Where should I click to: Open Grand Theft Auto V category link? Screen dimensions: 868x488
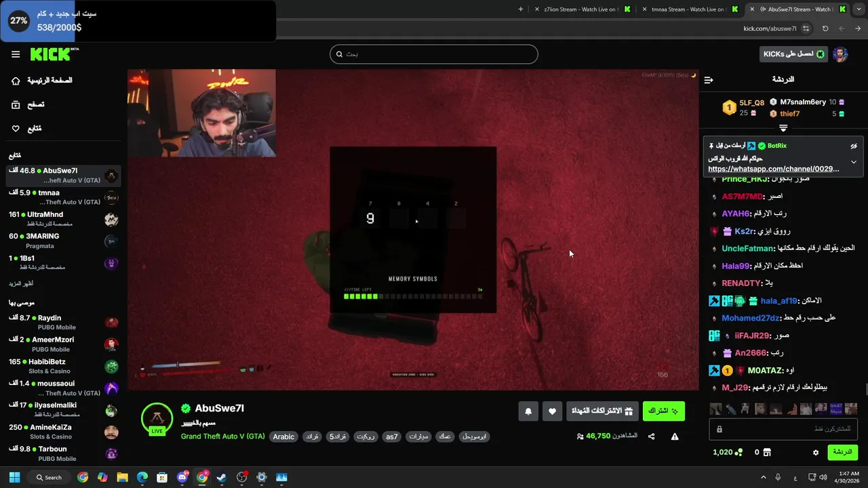(x=222, y=436)
